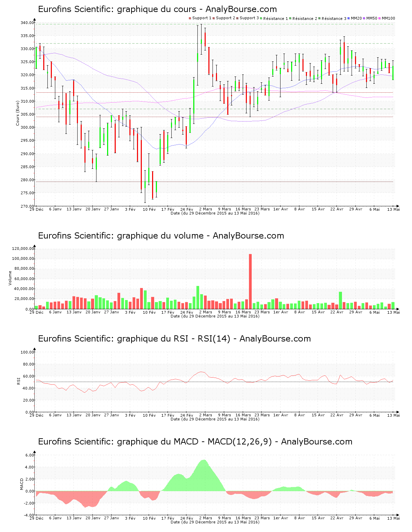
Task: Click the 'graphique du cours' chart title
Action: click(157, 9)
